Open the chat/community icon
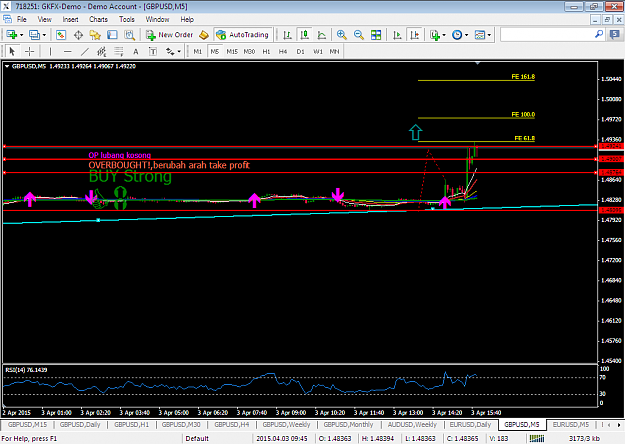Screen dimensions: 625x444 click(615, 35)
